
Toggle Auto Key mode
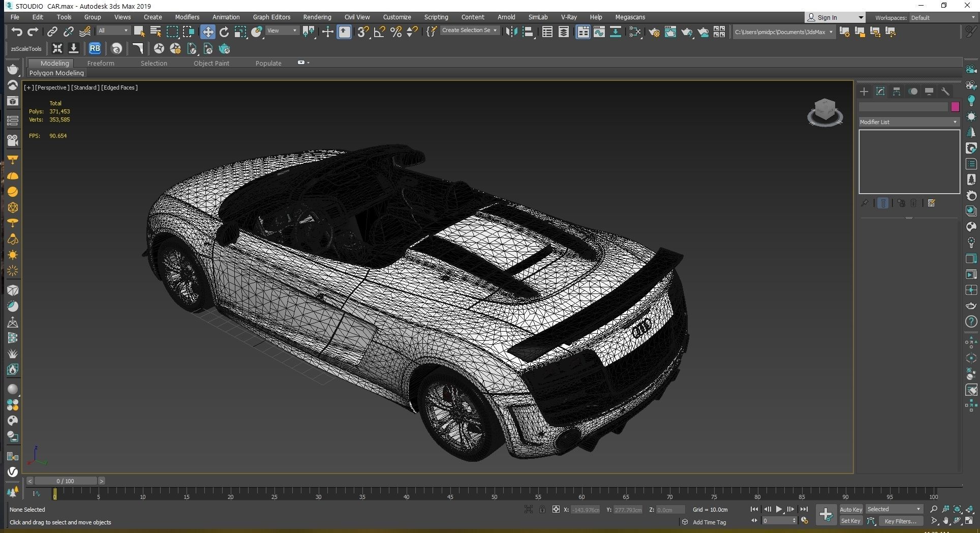[851, 510]
